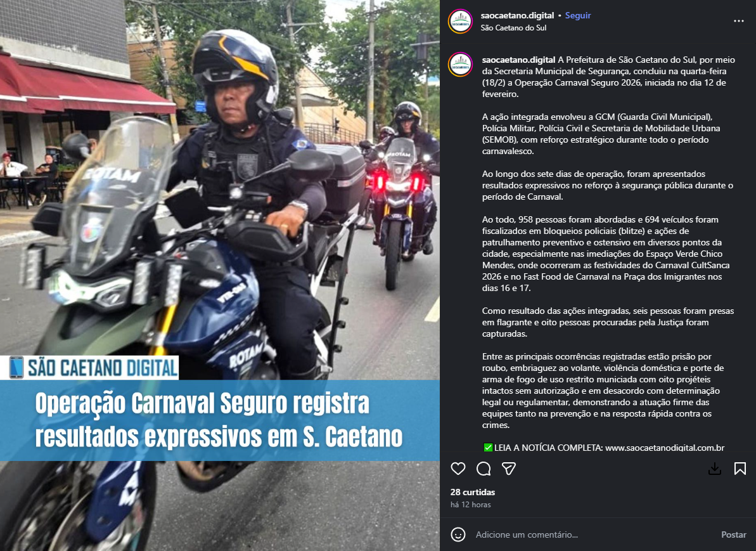Click the 'há 12 horas' timestamp
This screenshot has width=756, height=551.
[471, 505]
